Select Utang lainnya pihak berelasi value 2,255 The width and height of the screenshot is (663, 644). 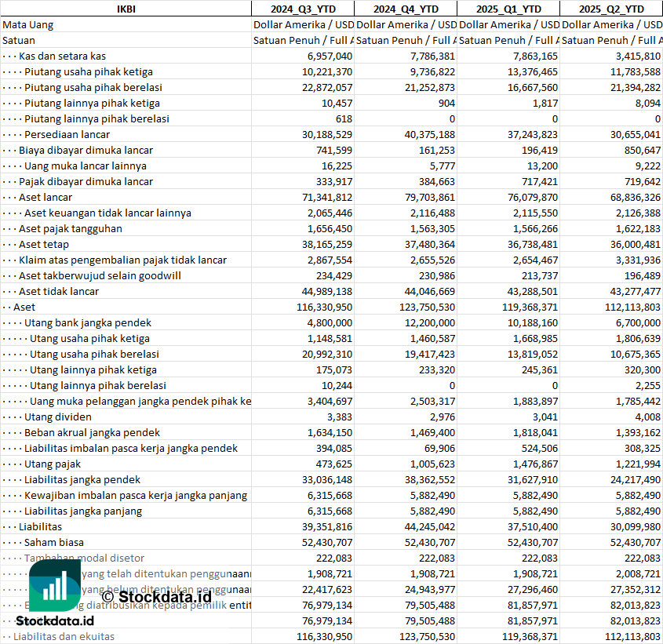[x=647, y=385]
